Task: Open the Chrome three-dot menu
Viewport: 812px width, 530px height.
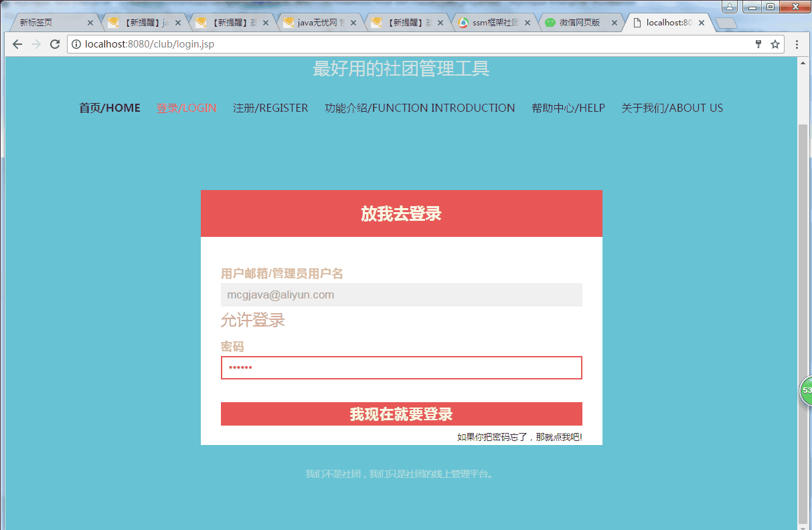Action: coord(797,44)
